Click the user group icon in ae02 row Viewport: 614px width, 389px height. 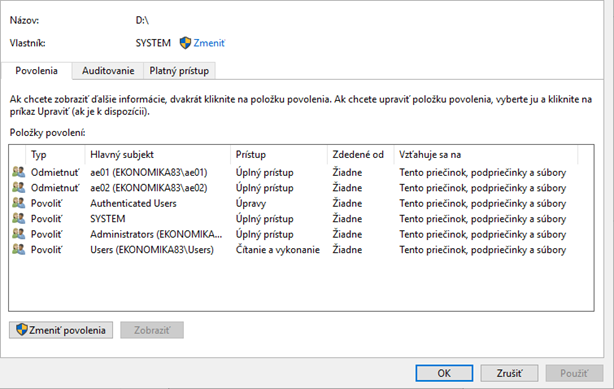click(18, 188)
